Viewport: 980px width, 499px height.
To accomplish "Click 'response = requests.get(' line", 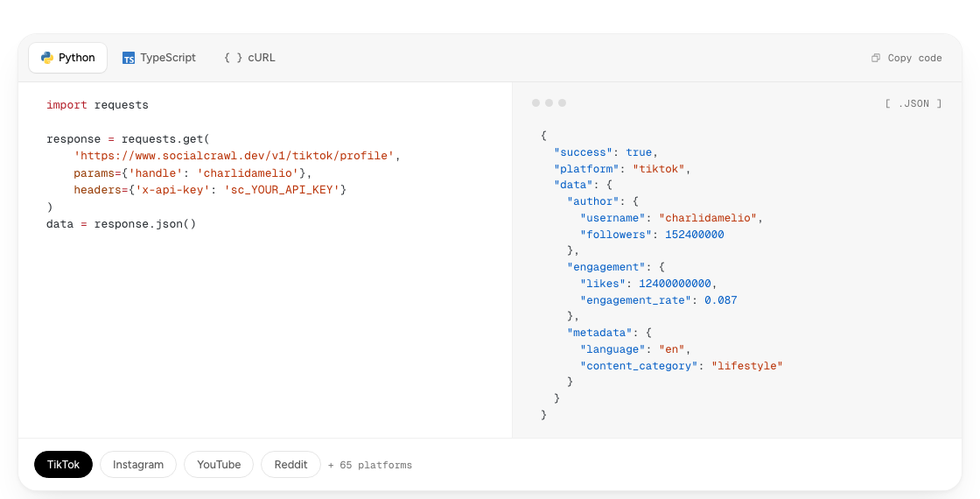I will 128,139.
